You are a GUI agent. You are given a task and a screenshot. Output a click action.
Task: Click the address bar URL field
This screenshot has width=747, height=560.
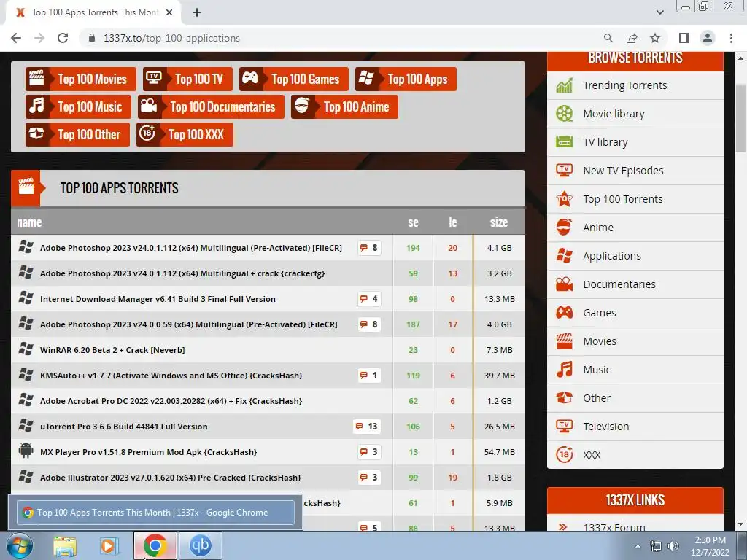pos(343,38)
